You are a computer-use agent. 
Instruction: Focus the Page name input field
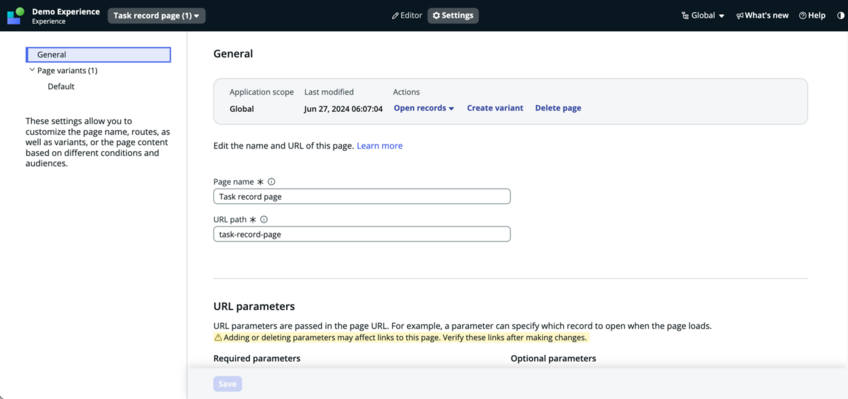pos(362,196)
